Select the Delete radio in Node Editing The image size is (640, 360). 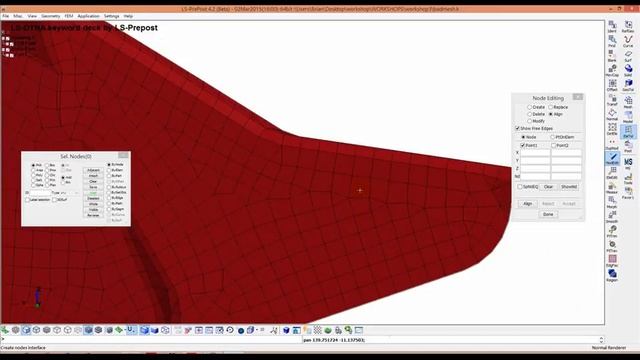click(x=529, y=114)
